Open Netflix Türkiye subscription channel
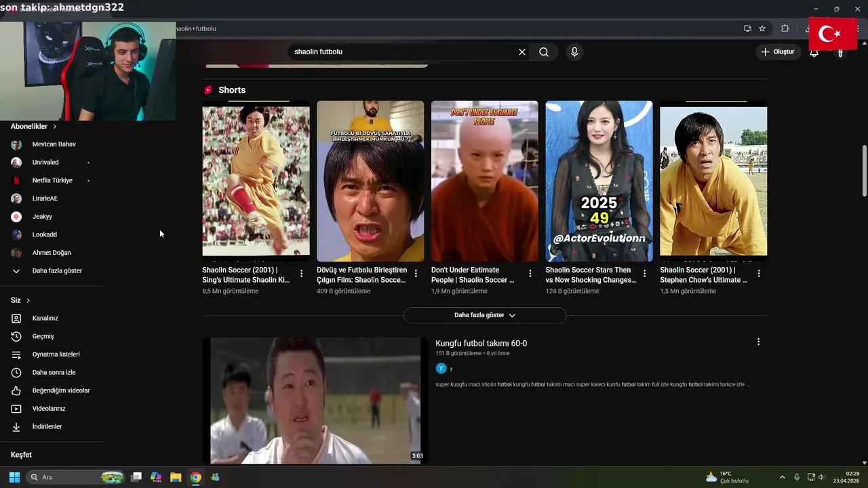 (52, 180)
